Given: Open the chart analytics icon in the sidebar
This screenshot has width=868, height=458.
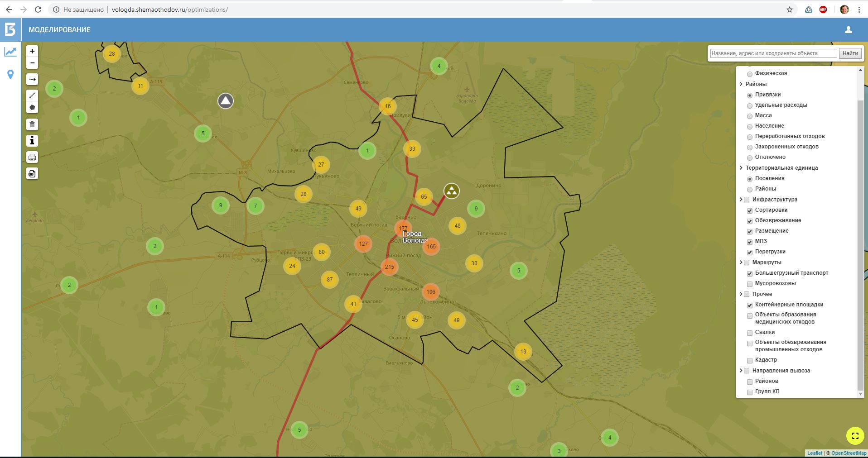Looking at the screenshot, I should coord(10,52).
